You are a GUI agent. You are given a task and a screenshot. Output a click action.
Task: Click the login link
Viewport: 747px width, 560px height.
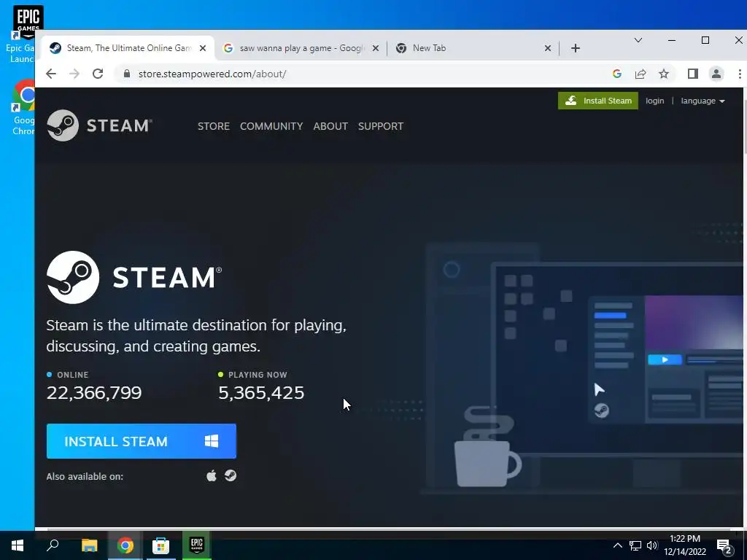pyautogui.click(x=654, y=101)
